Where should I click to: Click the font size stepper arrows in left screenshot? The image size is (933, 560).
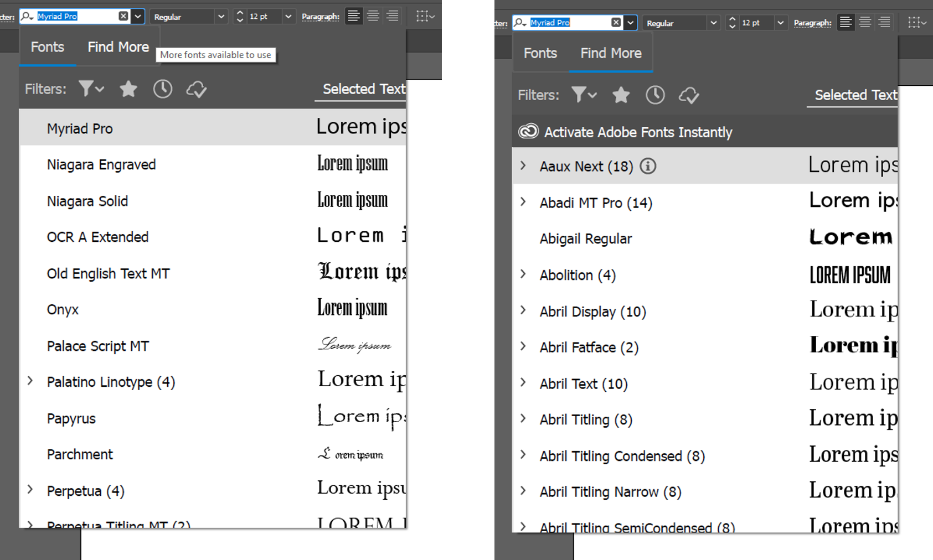pos(240,16)
